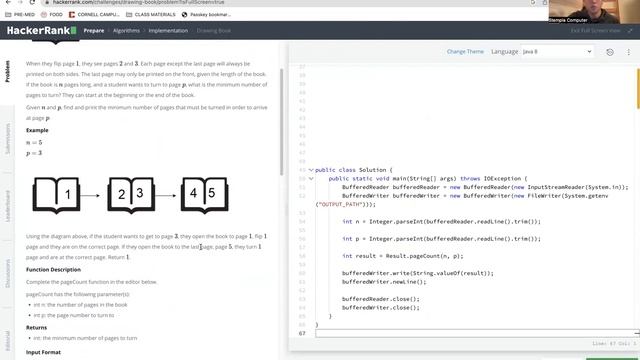The image size is (640, 360).
Task: Click the 'public class Solution {' line
Action: click(x=353, y=170)
